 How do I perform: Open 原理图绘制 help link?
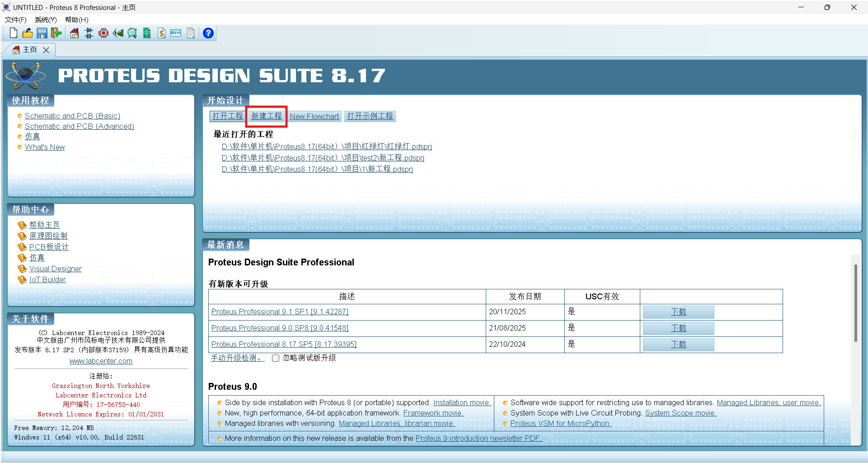pyautogui.click(x=48, y=236)
